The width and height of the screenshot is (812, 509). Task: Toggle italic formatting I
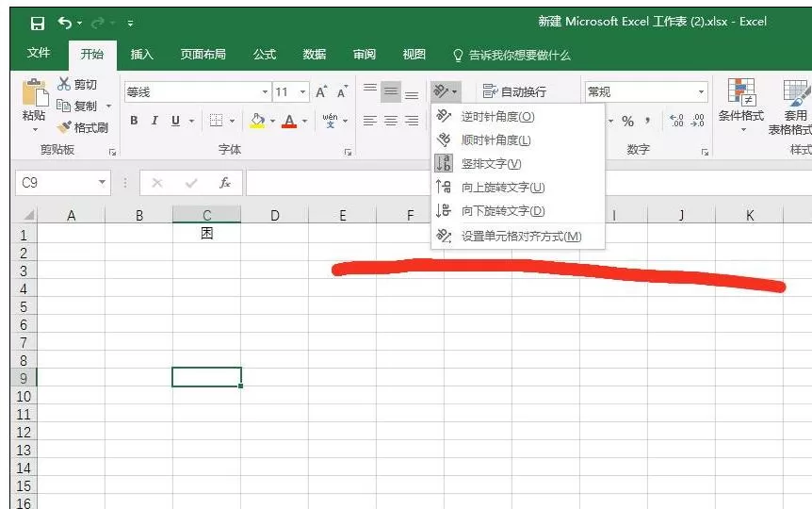coord(154,121)
